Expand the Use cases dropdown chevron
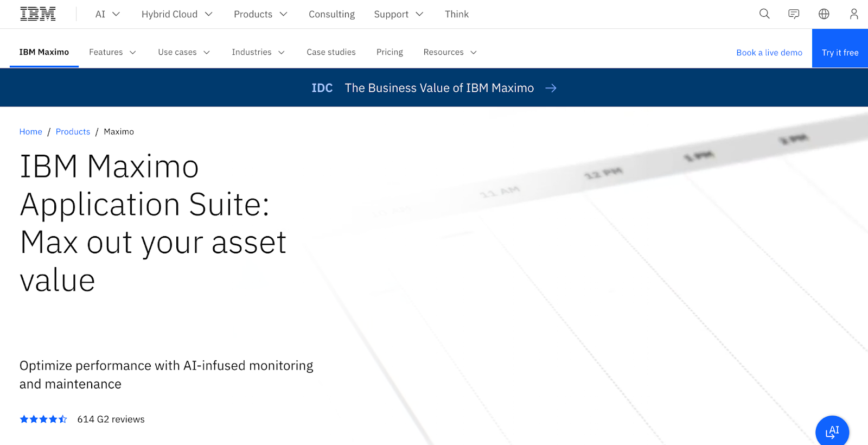The width and height of the screenshot is (868, 445). tap(207, 53)
